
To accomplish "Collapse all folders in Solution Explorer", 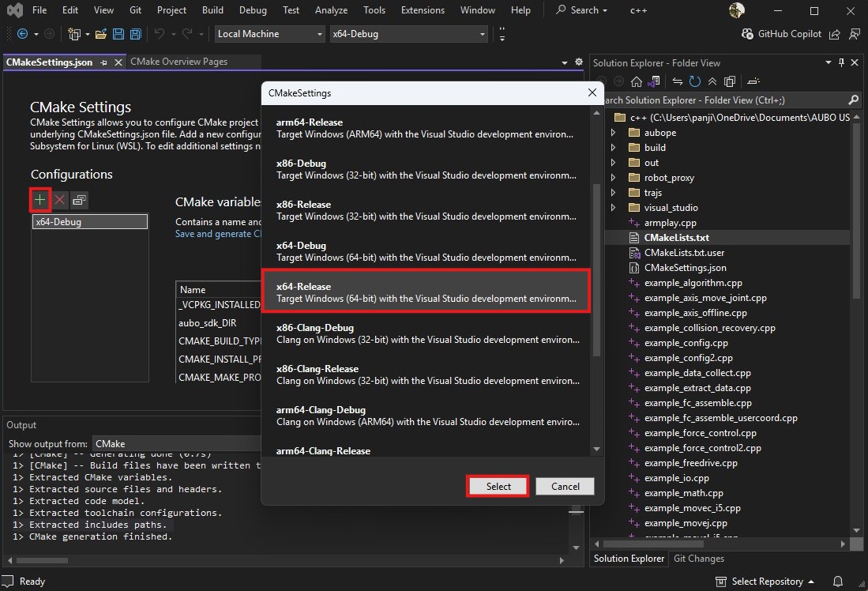I will (712, 81).
